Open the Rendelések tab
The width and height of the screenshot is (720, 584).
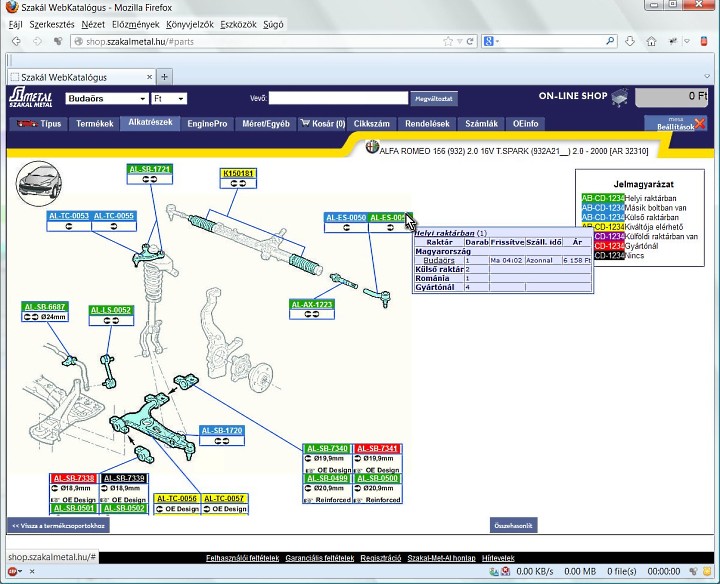pos(427,124)
